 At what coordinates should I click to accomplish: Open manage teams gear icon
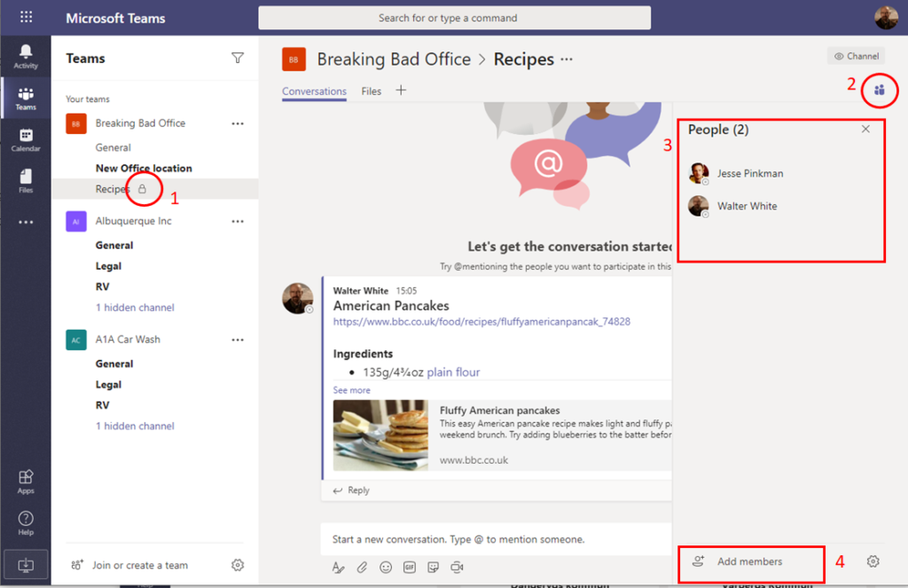pos(238,565)
